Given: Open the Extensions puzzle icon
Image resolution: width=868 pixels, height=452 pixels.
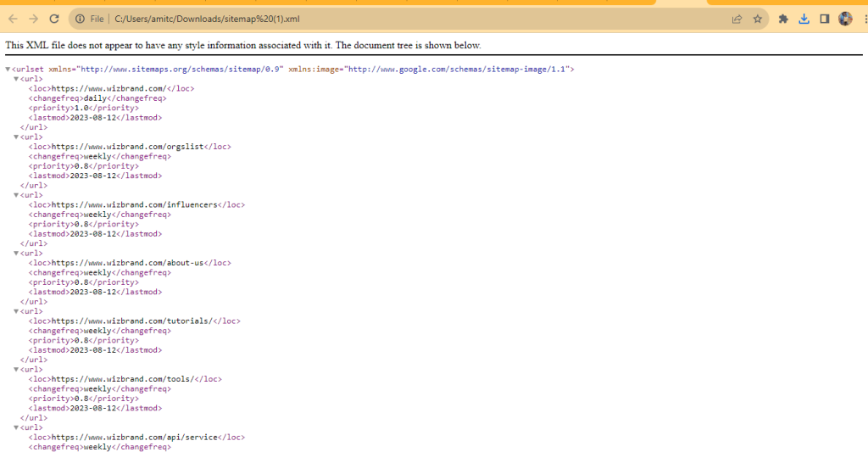Looking at the screenshot, I should [783, 19].
